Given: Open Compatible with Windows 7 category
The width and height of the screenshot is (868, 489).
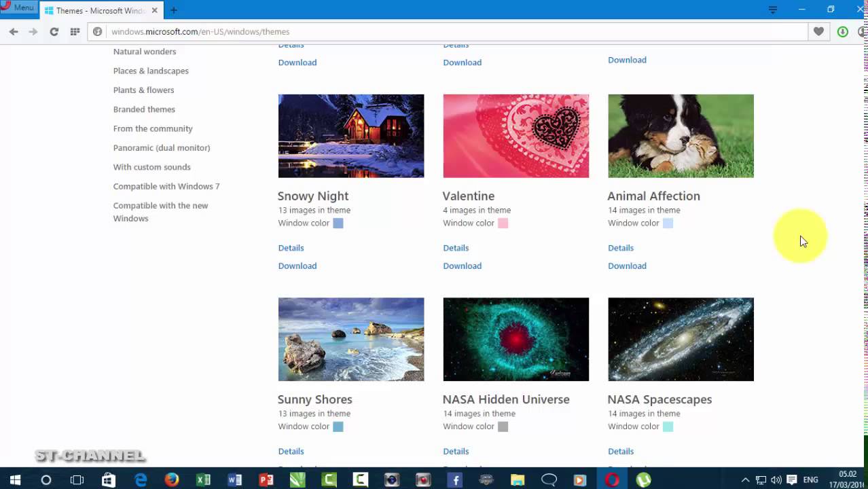Looking at the screenshot, I should [166, 186].
